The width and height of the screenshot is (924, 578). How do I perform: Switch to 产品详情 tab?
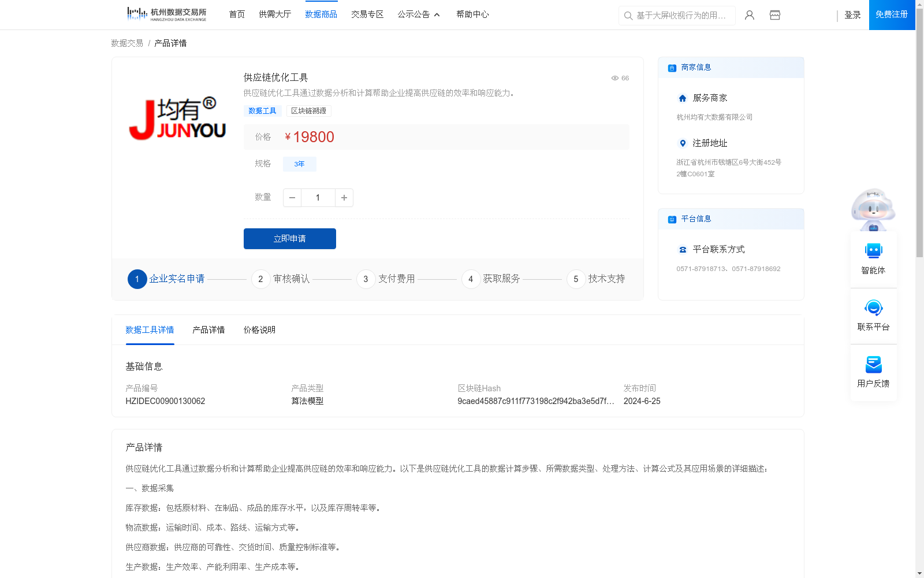tap(208, 330)
